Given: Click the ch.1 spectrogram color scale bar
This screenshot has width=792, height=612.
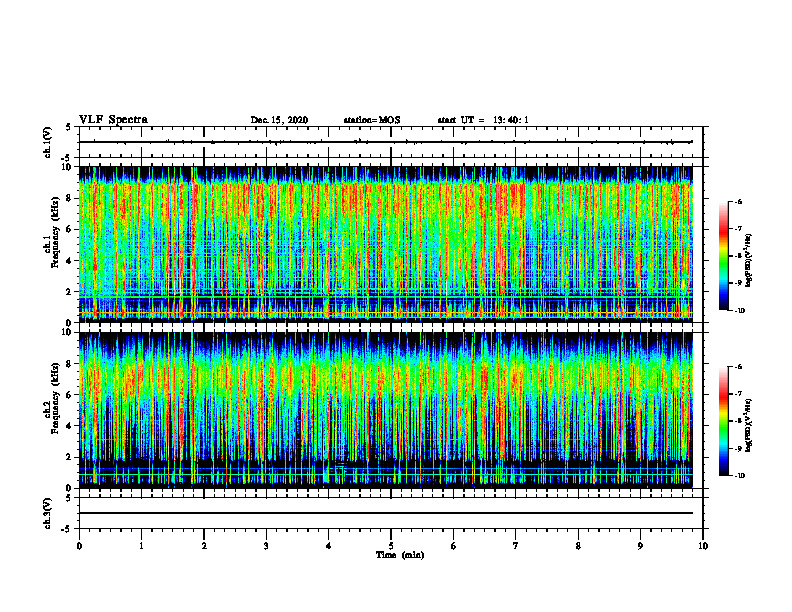Looking at the screenshot, I should (x=723, y=256).
